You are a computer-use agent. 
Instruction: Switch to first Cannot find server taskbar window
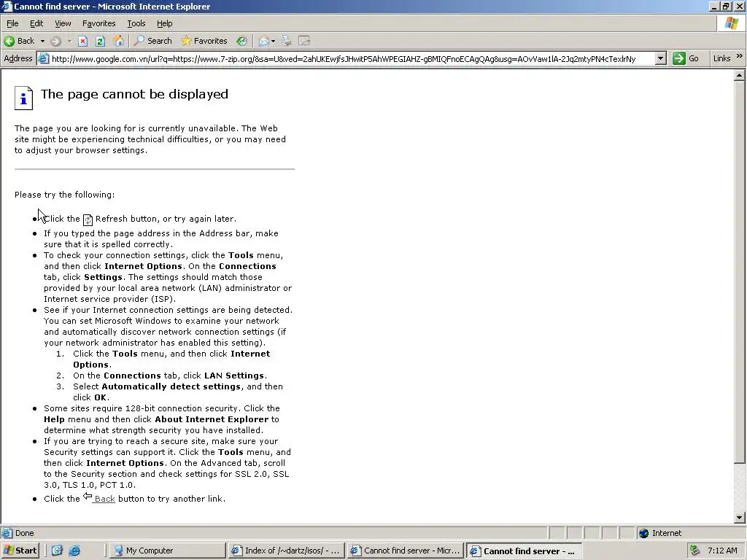coord(406,551)
